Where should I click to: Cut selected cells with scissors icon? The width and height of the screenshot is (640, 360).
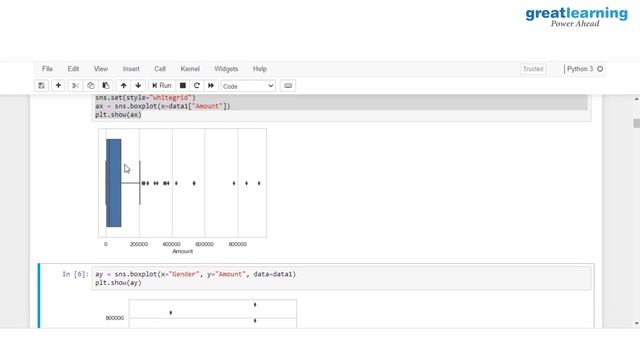[75, 86]
